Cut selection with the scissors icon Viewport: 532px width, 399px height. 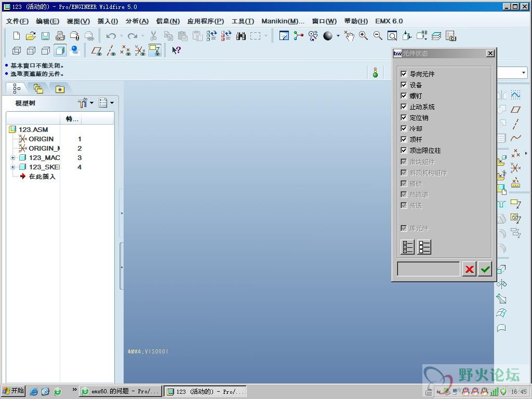[153, 36]
